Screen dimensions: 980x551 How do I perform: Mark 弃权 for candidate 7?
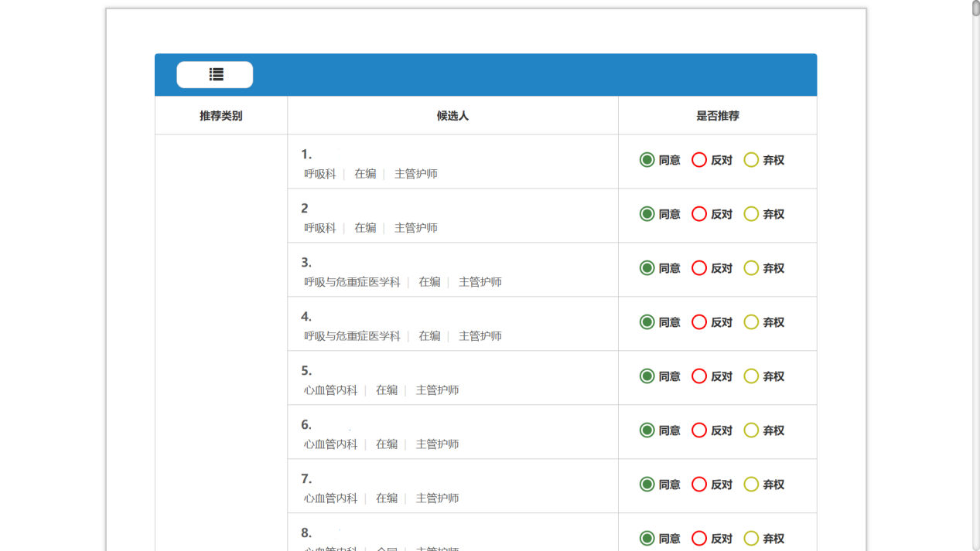[751, 485]
